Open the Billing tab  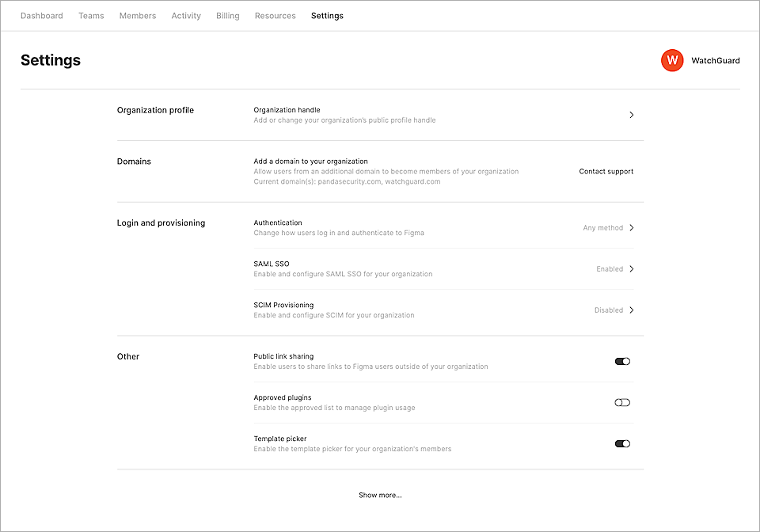tap(227, 15)
